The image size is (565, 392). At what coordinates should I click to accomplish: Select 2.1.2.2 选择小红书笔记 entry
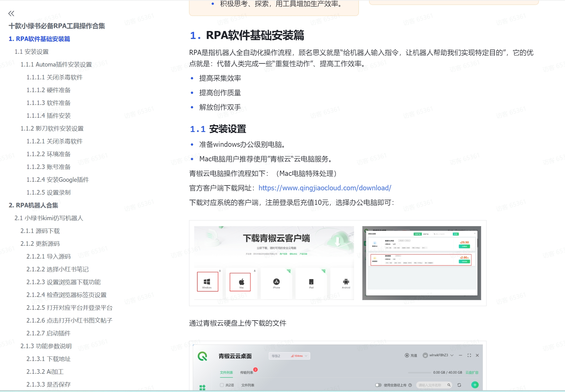click(x=57, y=269)
